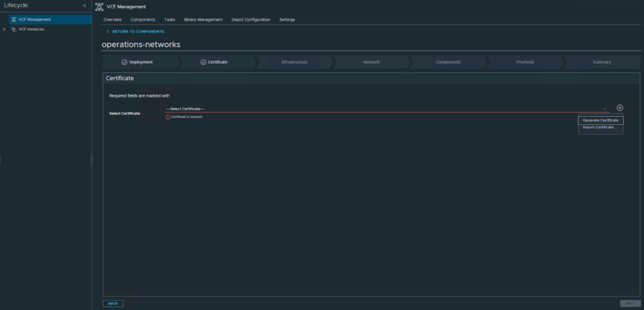
Task: Open the Binary Management tab
Action: point(203,19)
